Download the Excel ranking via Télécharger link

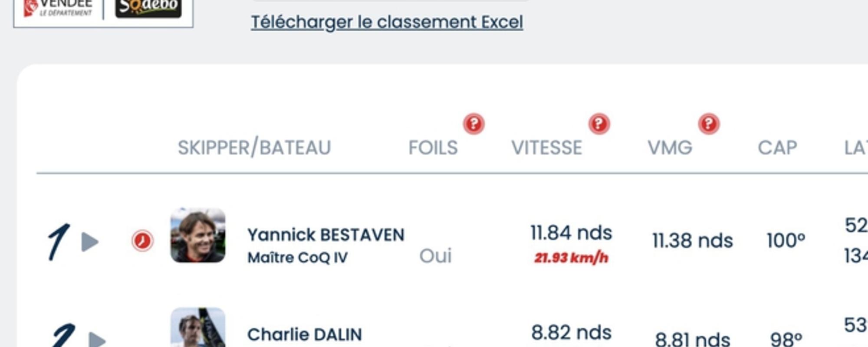[x=387, y=22]
